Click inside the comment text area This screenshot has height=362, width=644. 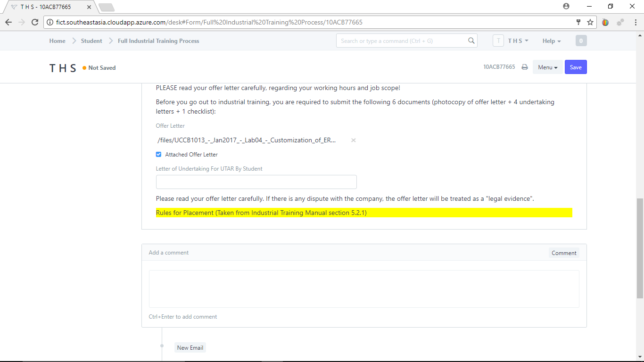click(x=364, y=289)
